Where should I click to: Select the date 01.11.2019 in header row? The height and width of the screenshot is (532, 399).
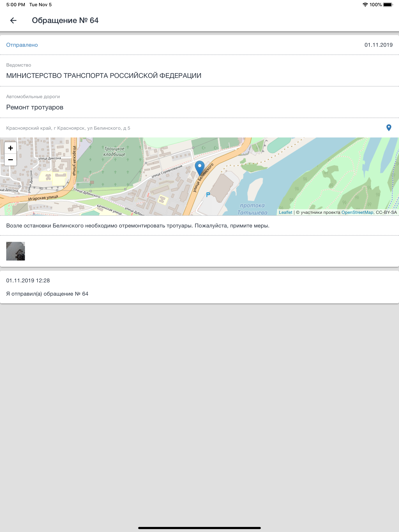(x=378, y=45)
